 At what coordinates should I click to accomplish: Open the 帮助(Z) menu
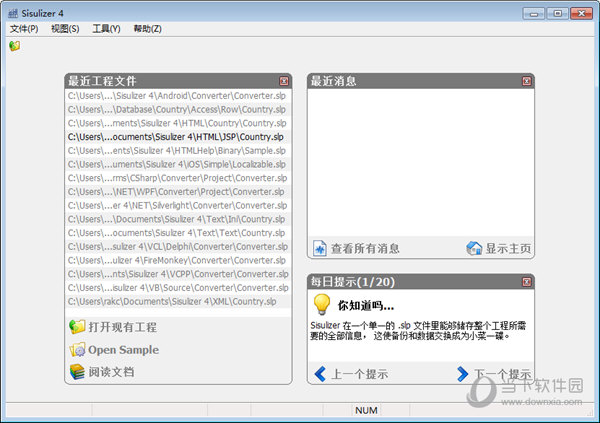147,29
